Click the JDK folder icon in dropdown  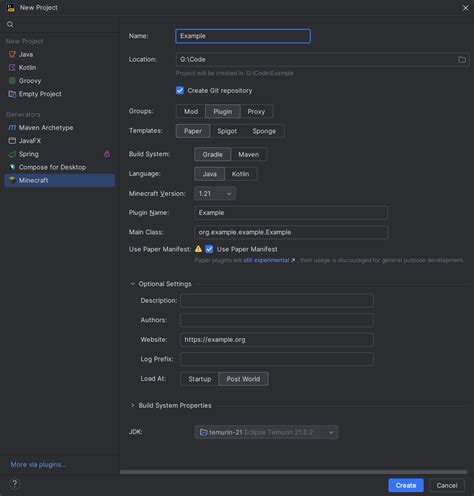coord(203,432)
